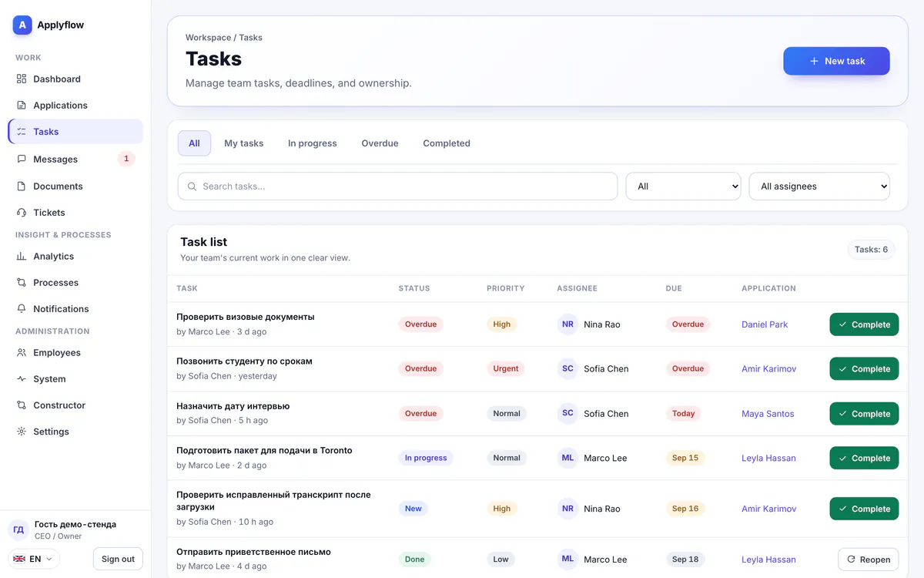Click task title Отправить приветственное письмо

click(253, 552)
